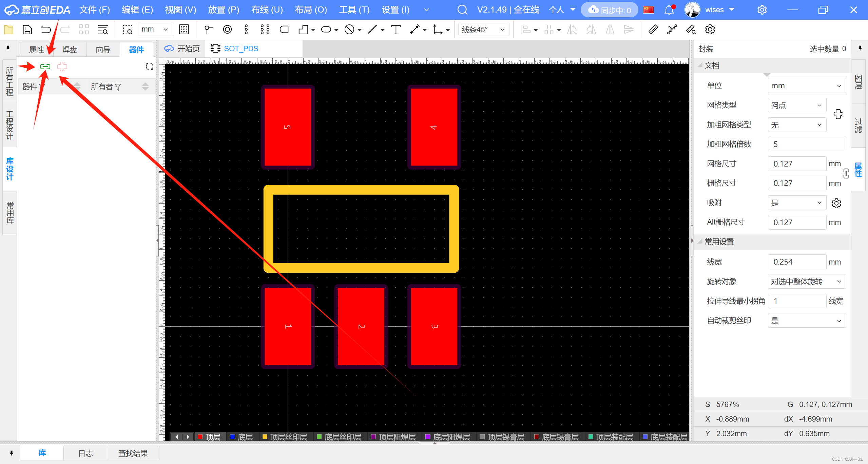
Task: Collapse the 常用设置 section
Action: (x=700, y=241)
